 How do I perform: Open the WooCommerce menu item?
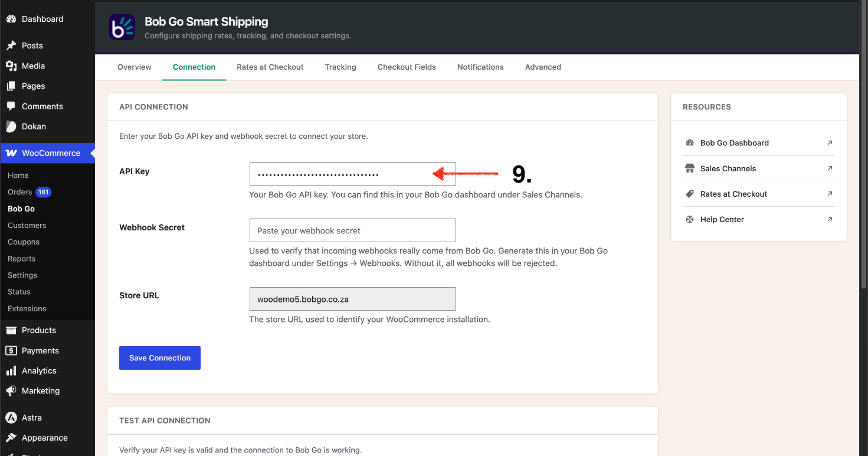click(47, 153)
